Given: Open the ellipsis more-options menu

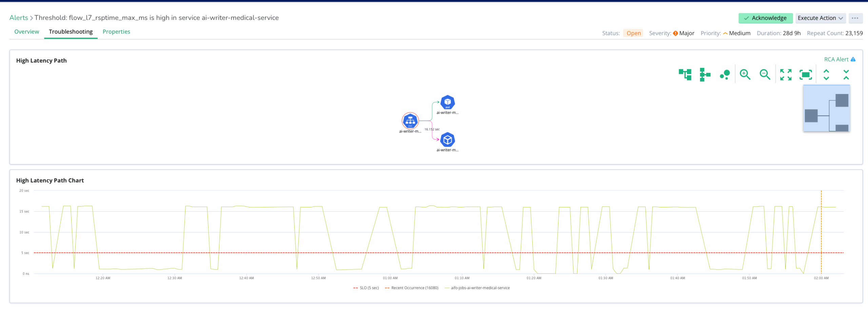Looking at the screenshot, I should click(856, 18).
